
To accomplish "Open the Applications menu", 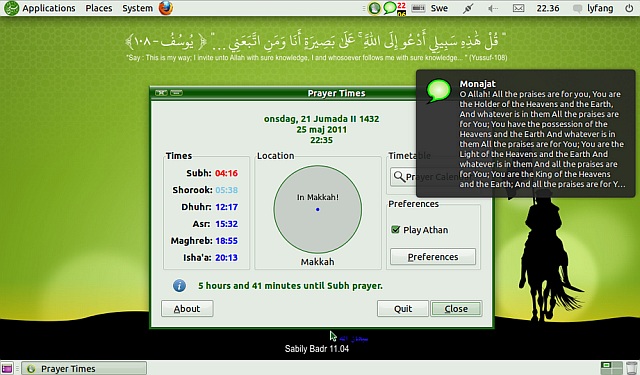I will click(49, 8).
